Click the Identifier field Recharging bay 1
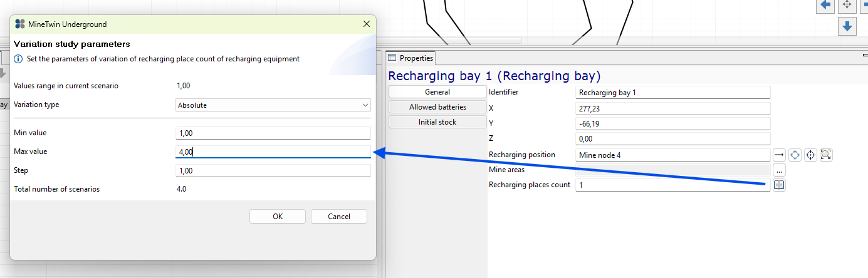 pyautogui.click(x=672, y=93)
